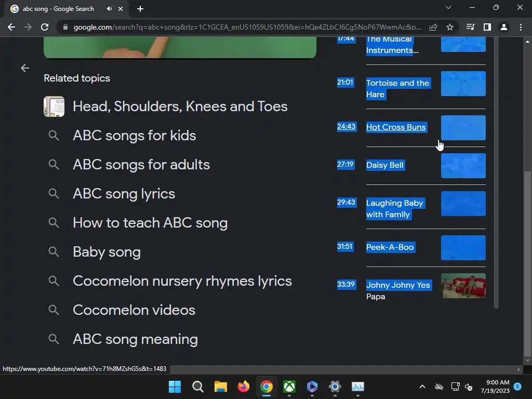Open the muted volume tray icon
The image size is (532, 399).
pyautogui.click(x=469, y=387)
